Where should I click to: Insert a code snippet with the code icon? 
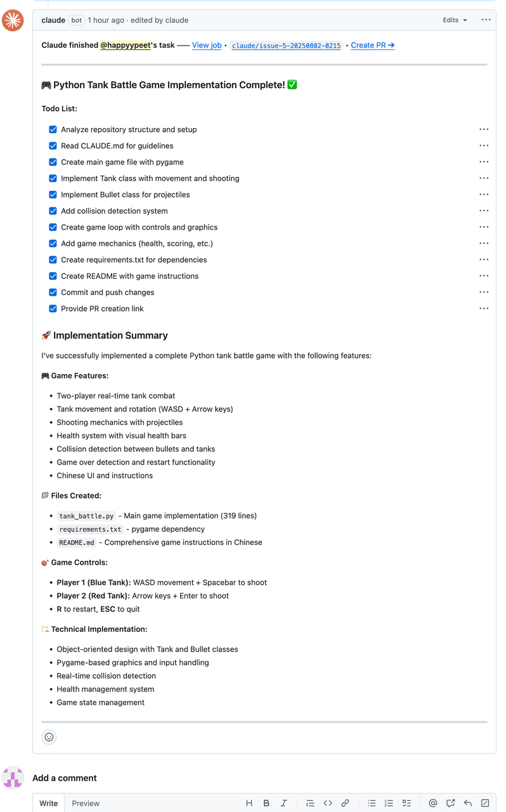point(328,803)
